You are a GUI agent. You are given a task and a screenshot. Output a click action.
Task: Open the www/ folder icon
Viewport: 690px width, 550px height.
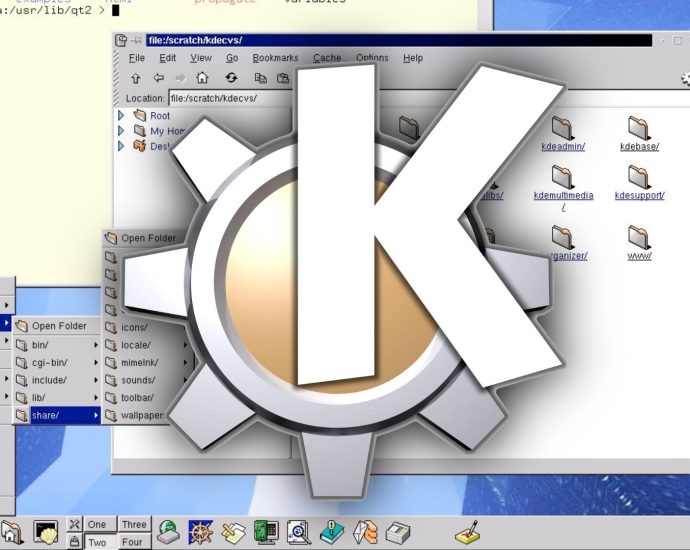coord(639,237)
